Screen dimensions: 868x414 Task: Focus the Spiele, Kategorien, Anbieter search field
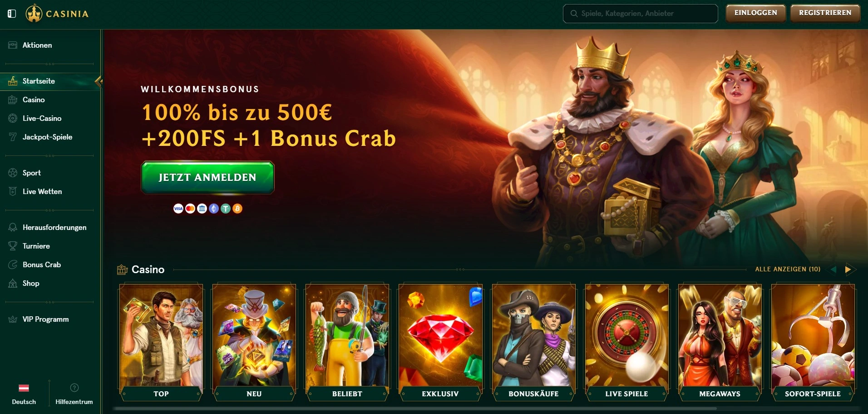[640, 14]
